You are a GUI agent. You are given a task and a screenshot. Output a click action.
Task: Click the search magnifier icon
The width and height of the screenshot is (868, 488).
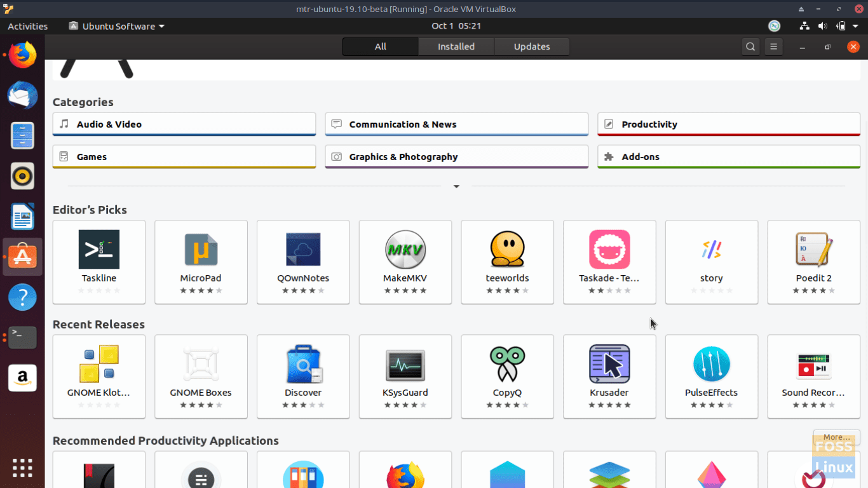750,46
